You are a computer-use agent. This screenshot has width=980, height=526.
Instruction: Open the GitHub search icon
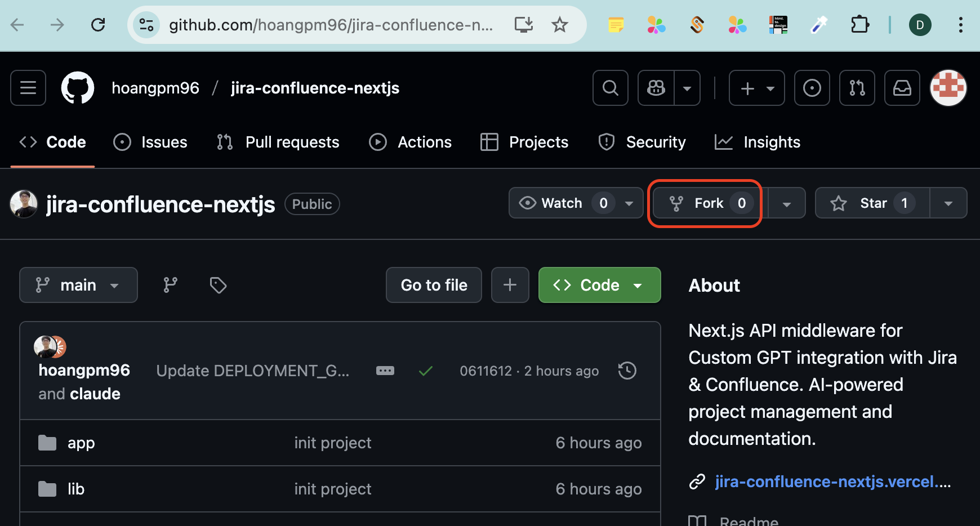pos(610,88)
